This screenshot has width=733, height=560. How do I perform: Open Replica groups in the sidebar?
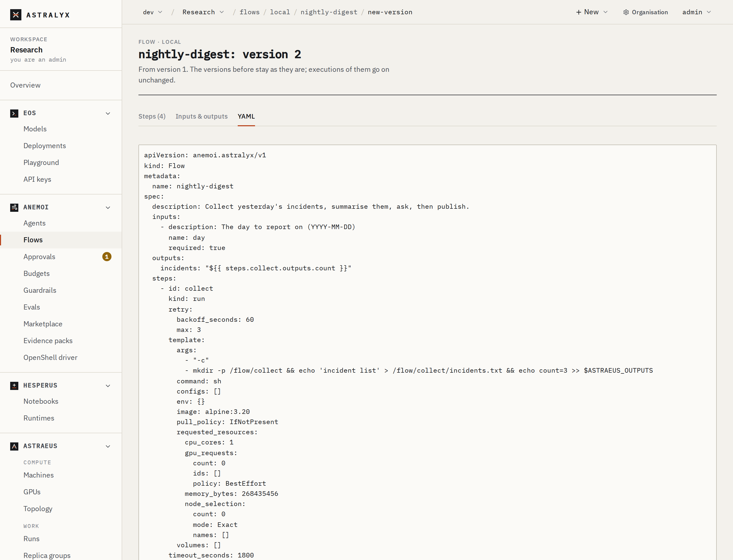pyautogui.click(x=47, y=555)
